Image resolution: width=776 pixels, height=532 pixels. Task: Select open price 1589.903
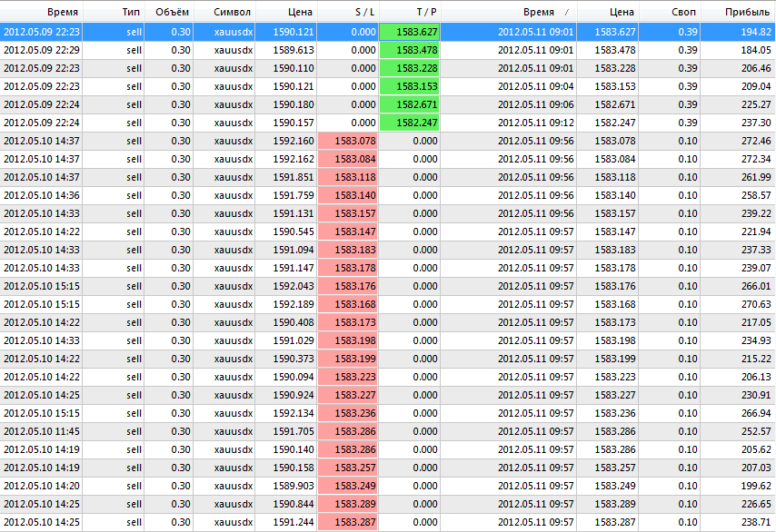point(293,486)
